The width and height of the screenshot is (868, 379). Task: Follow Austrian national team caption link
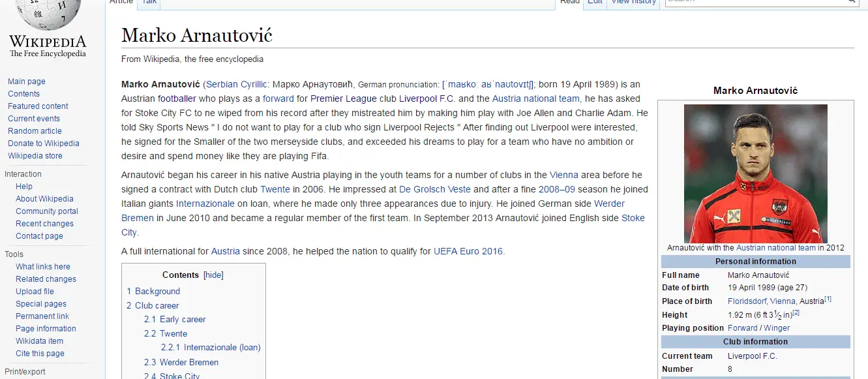(776, 248)
